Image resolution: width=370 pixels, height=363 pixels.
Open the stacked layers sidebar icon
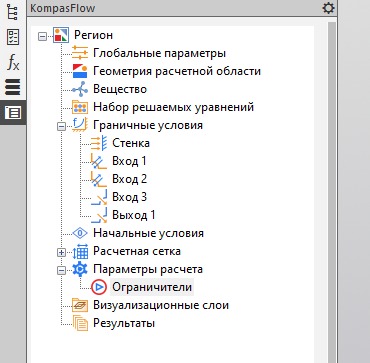[x=13, y=87]
